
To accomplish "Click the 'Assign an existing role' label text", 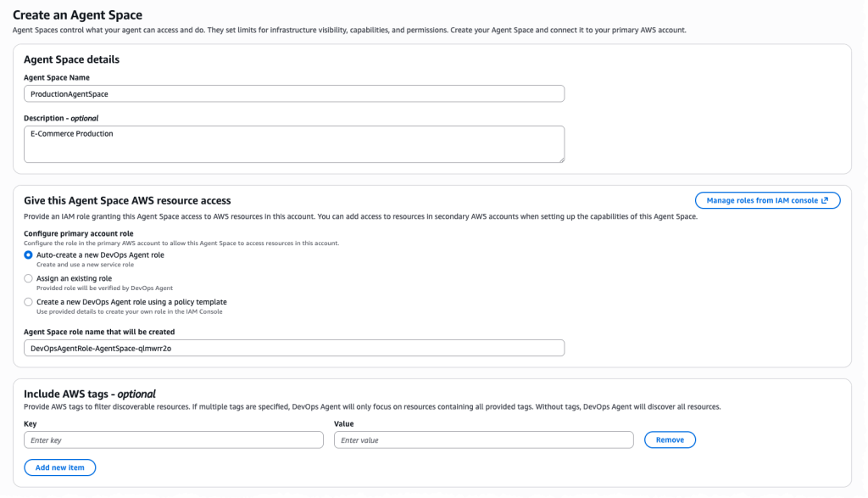I will click(x=74, y=278).
